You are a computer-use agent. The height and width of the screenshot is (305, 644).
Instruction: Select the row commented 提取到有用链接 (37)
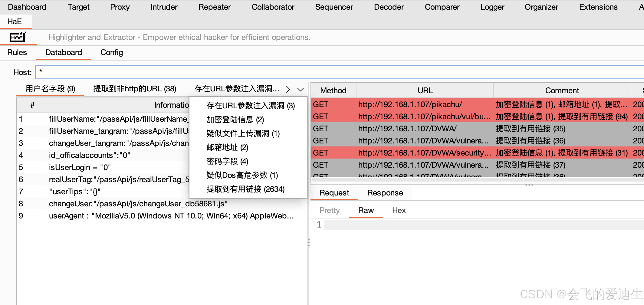point(478,165)
